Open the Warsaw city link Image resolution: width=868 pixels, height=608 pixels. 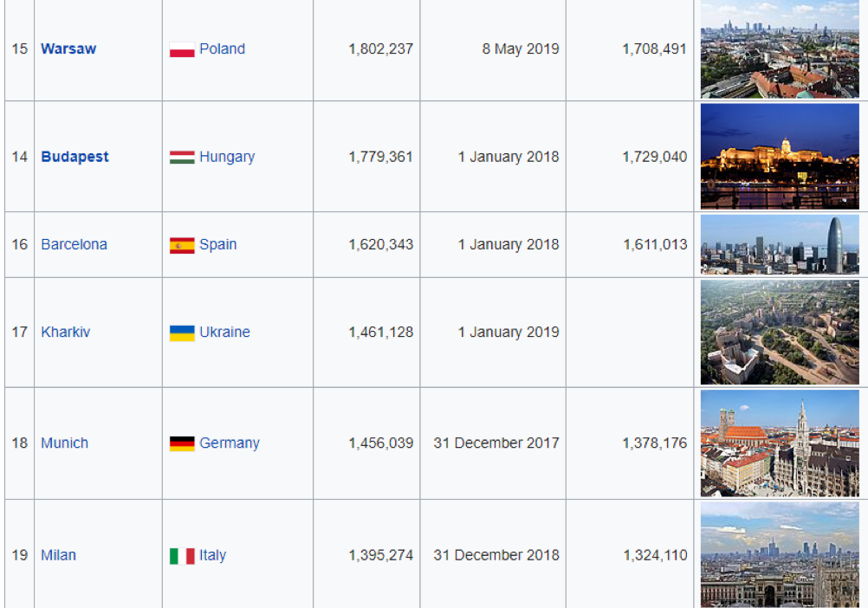tap(68, 49)
